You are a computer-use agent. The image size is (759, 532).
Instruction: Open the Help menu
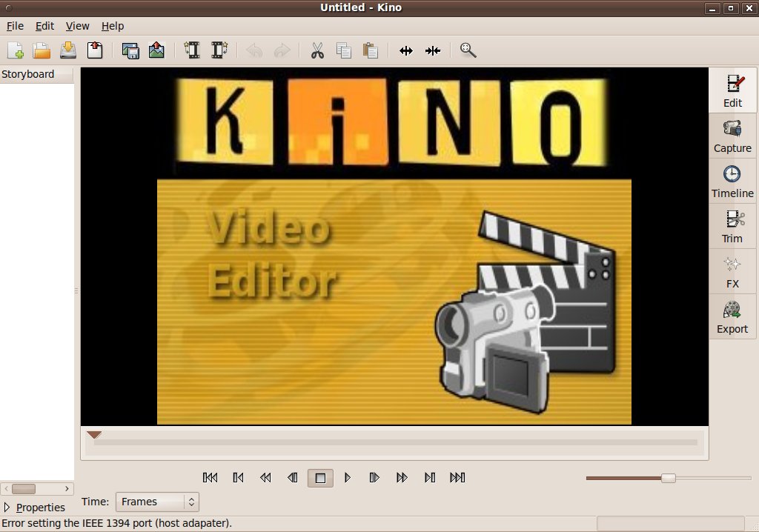pyautogui.click(x=113, y=26)
